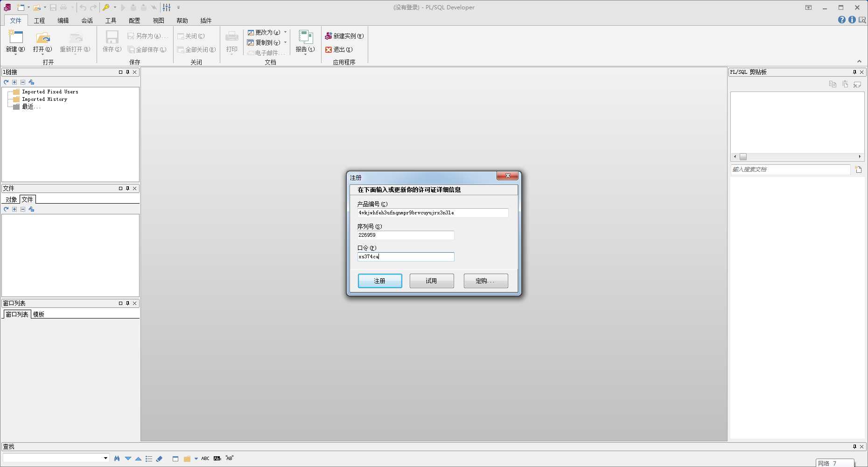Click the 定购... order button
This screenshot has width=868, height=467.
click(x=486, y=281)
